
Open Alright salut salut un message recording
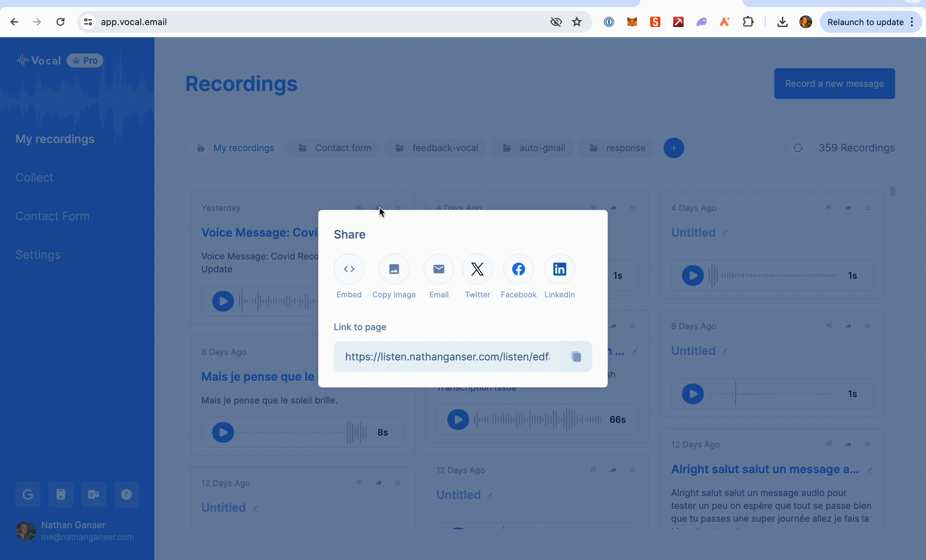click(765, 469)
